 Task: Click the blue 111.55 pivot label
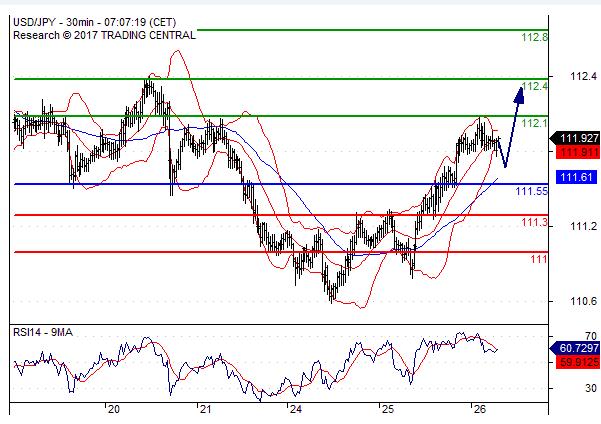click(x=532, y=191)
